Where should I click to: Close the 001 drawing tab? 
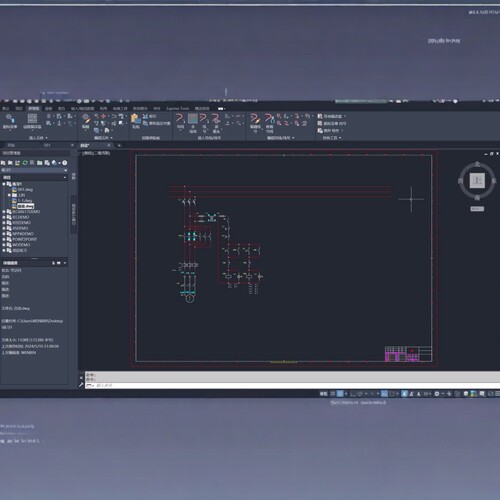72,145
